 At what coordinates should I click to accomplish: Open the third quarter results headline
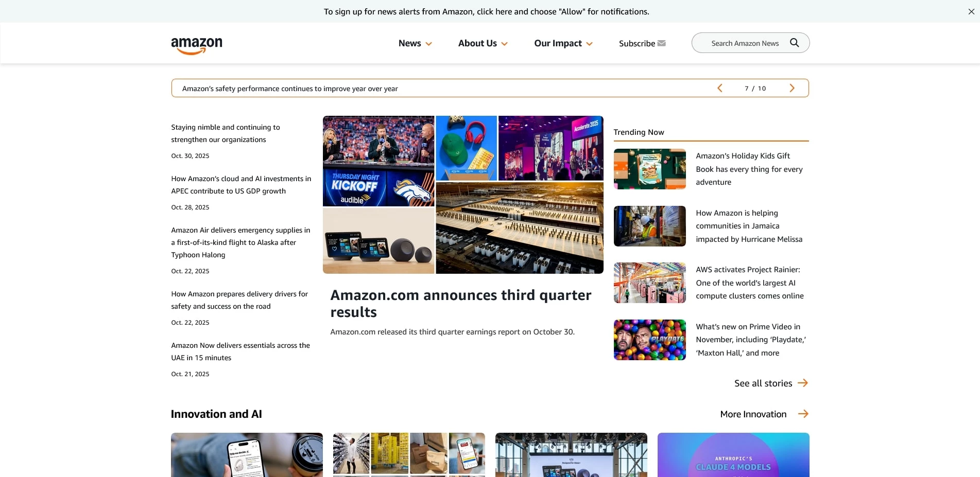pyautogui.click(x=461, y=303)
